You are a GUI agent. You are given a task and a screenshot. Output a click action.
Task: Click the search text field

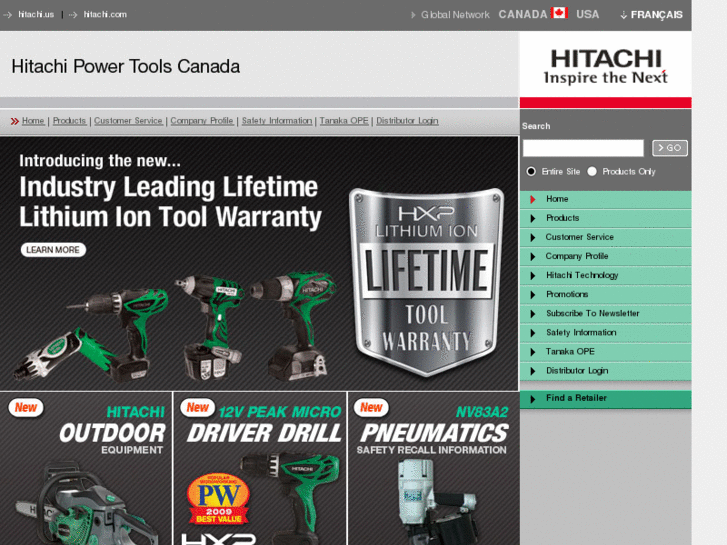tap(583, 148)
